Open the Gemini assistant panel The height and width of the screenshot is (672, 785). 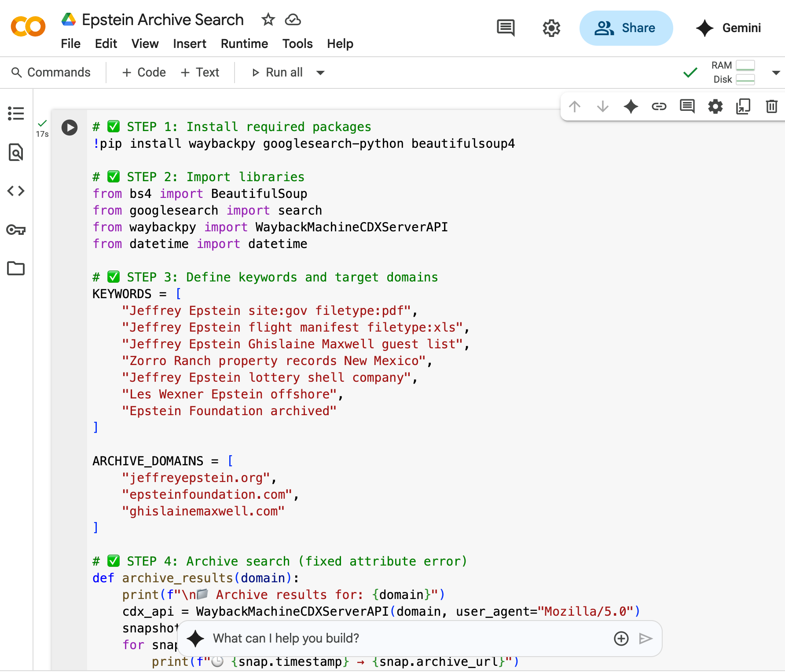[729, 28]
